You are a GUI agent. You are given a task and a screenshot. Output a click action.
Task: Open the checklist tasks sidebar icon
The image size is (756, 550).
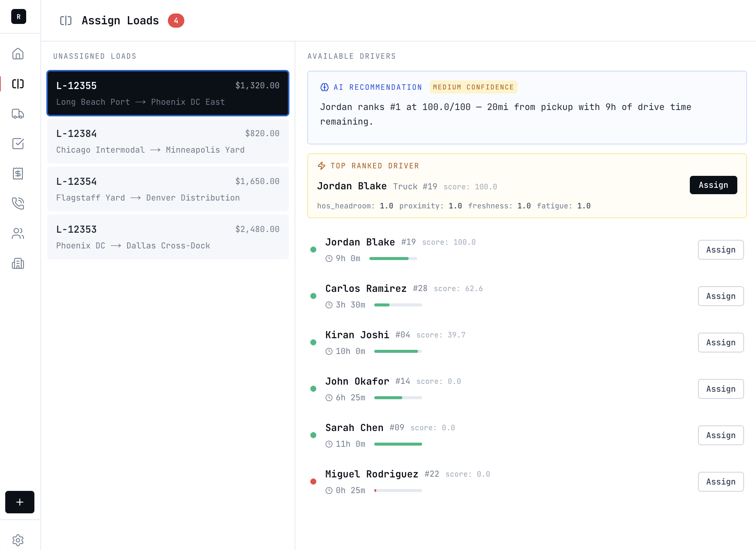pyautogui.click(x=18, y=144)
